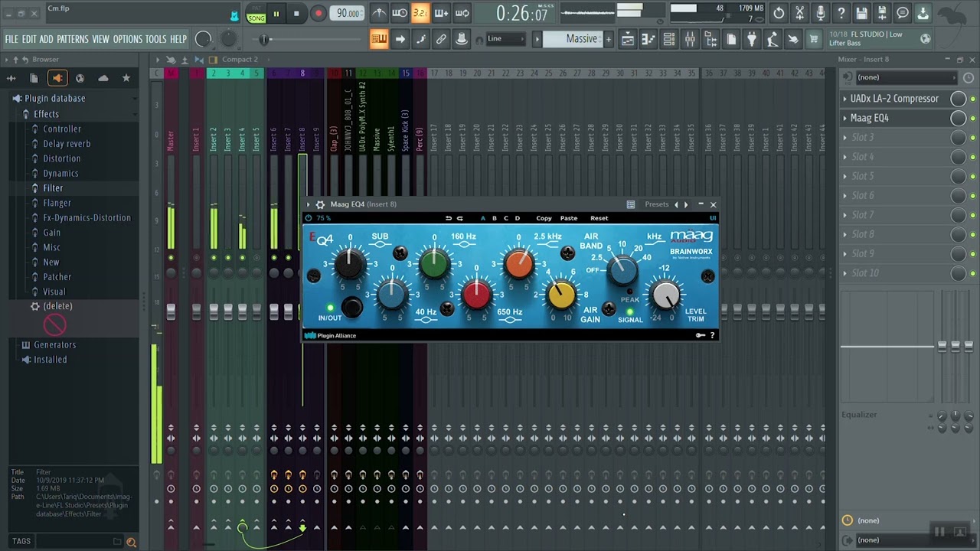Save the project with the floppy icon

tap(861, 13)
